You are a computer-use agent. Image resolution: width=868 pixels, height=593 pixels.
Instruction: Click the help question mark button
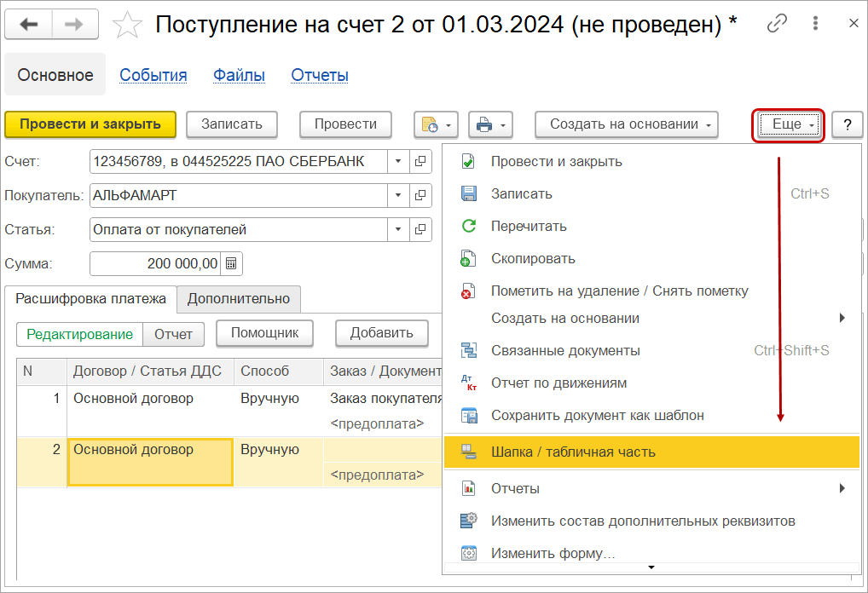(847, 124)
